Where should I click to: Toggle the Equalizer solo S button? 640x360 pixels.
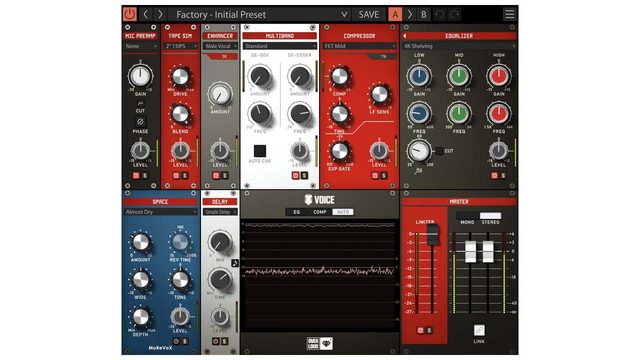[x=503, y=176]
